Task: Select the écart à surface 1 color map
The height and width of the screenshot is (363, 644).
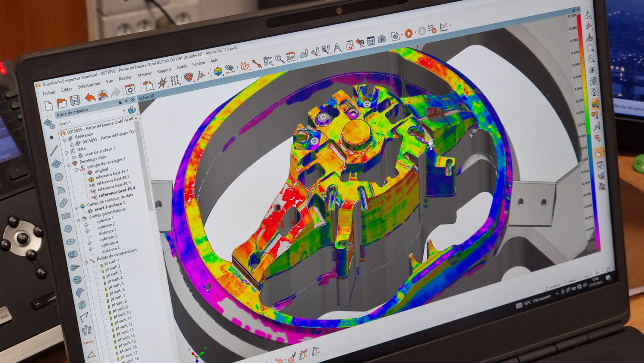Action: tap(109, 208)
